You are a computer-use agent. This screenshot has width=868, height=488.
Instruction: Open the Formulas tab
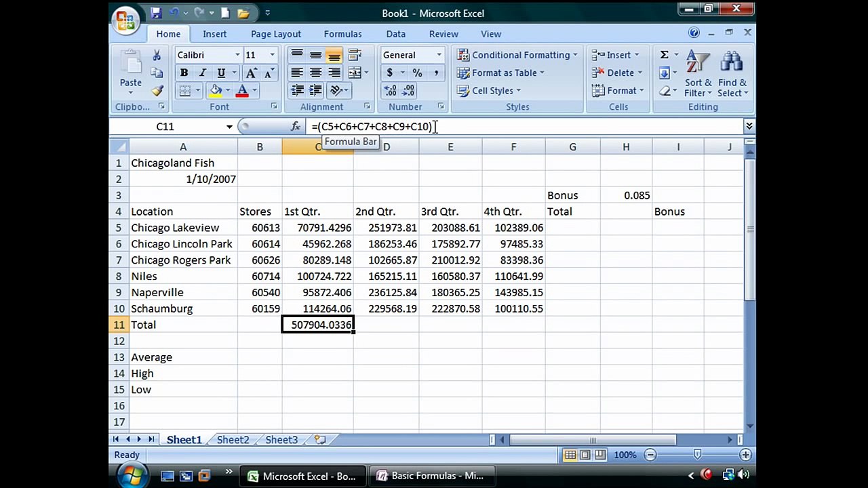click(342, 34)
